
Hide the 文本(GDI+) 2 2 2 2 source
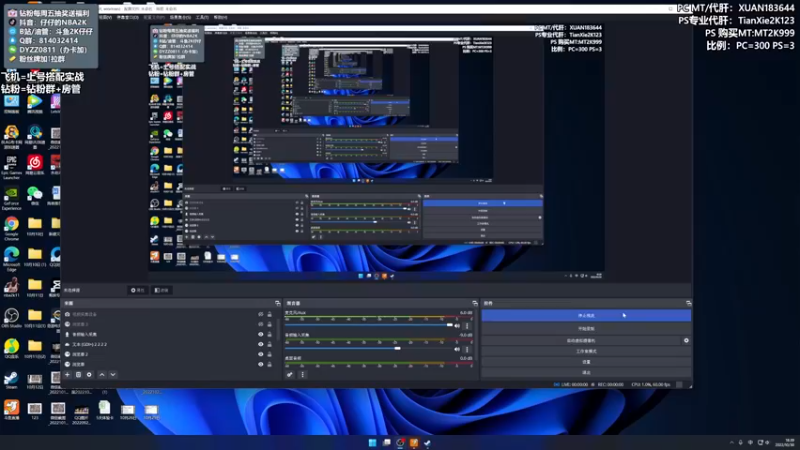(x=261, y=344)
